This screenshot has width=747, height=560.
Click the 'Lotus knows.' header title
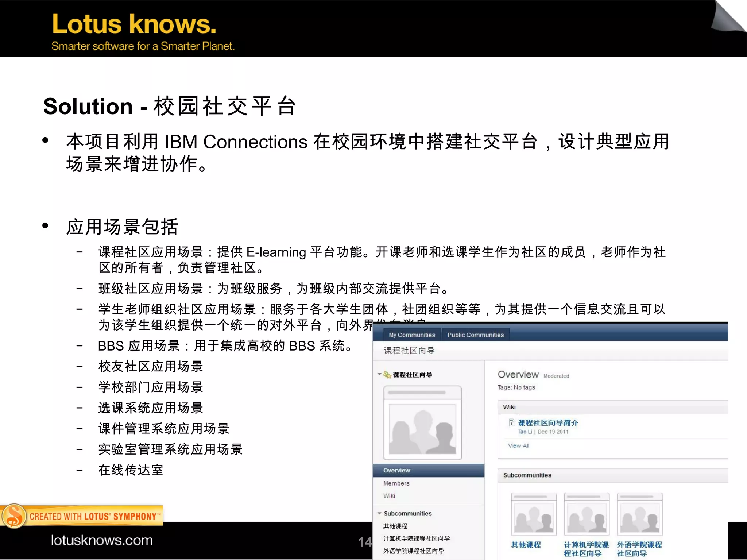[x=134, y=24]
